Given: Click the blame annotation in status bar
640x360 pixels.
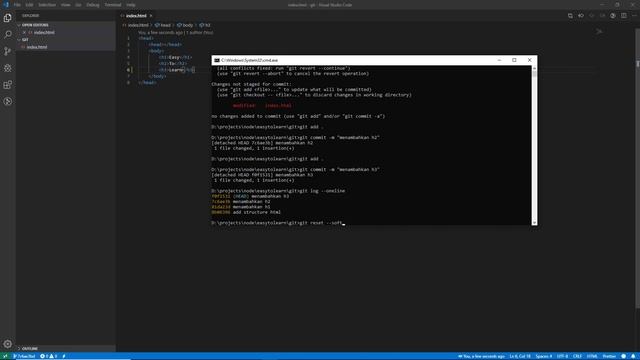Looking at the screenshot, I should click(481, 356).
